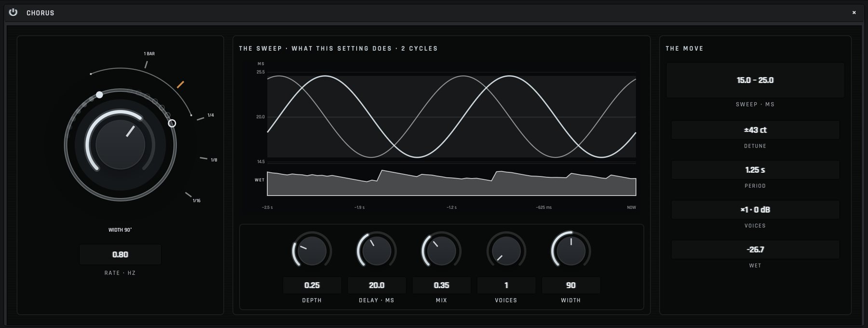Click the Depth value field 0.25
868x328 pixels.
pos(312,285)
